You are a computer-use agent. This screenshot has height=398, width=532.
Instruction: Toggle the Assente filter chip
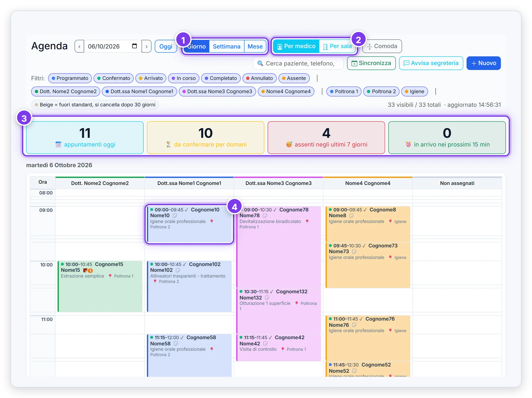(x=294, y=78)
